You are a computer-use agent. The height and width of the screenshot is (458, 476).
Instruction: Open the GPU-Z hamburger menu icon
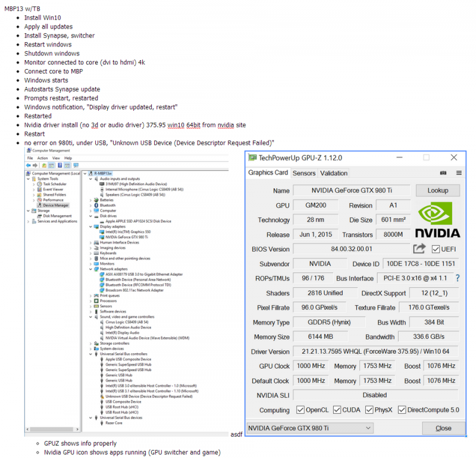coord(459,173)
